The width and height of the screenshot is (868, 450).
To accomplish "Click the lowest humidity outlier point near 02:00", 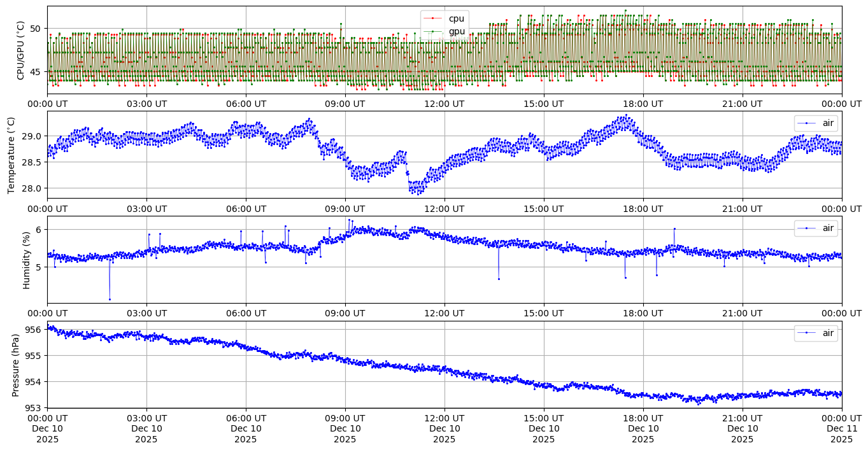I will (110, 299).
